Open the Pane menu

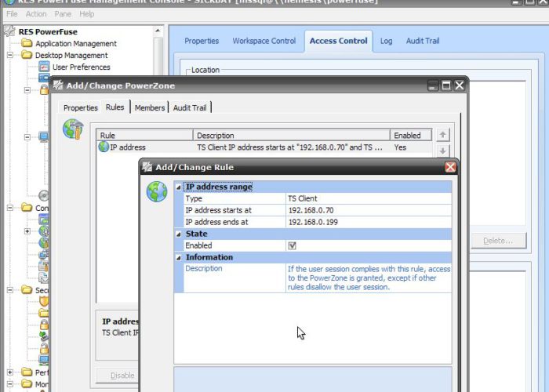63,14
